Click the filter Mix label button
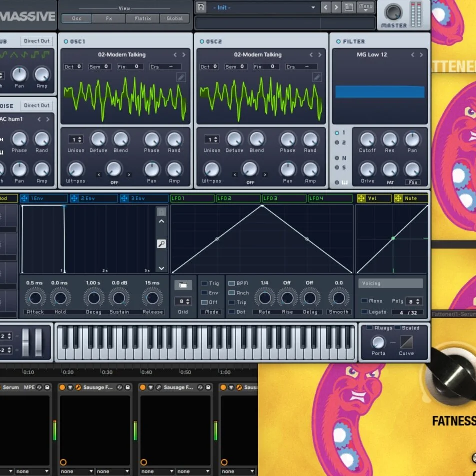 click(412, 182)
